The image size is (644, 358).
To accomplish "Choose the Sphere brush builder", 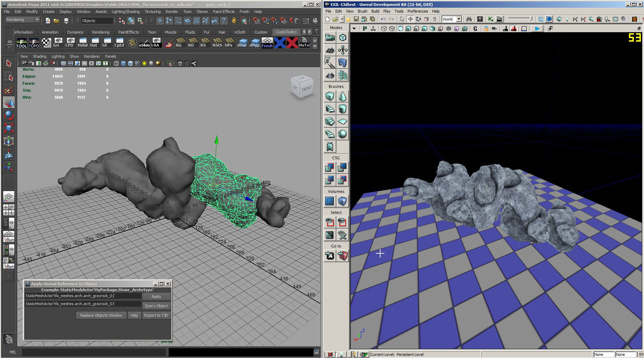I will pyautogui.click(x=342, y=134).
